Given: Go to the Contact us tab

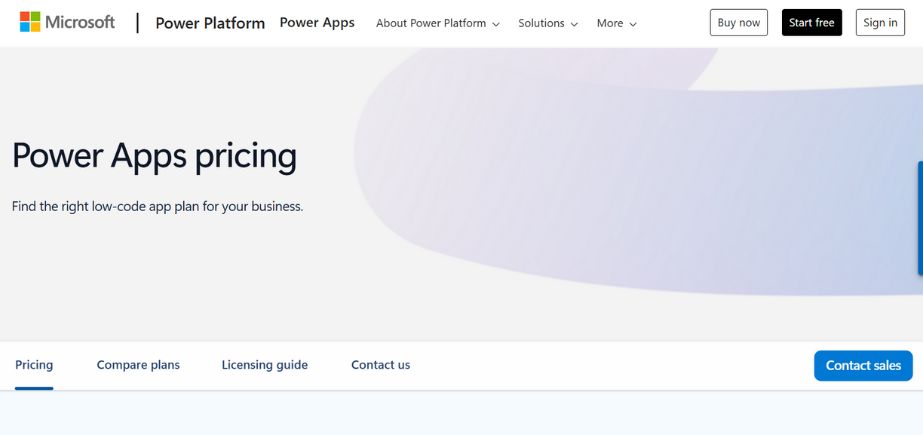Looking at the screenshot, I should 380,365.
